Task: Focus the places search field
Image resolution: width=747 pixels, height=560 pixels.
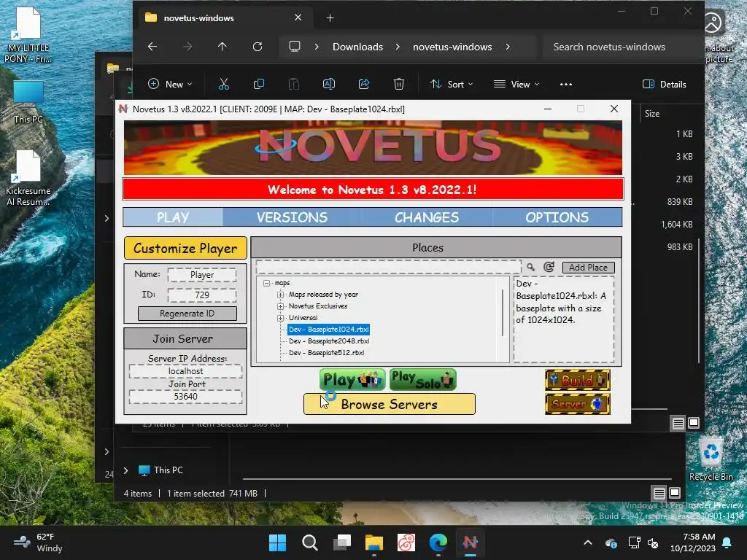Action: coord(388,267)
